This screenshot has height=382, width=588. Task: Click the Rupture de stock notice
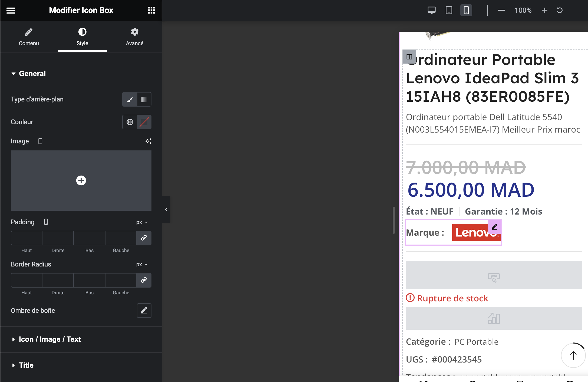tap(447, 298)
